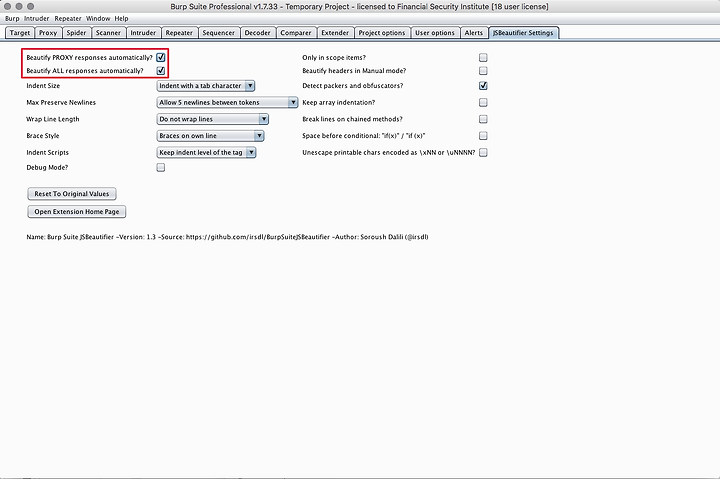Viewport: 720px width, 479px height.
Task: Enable Beautify headers in Manual mode
Action: pyautogui.click(x=483, y=71)
